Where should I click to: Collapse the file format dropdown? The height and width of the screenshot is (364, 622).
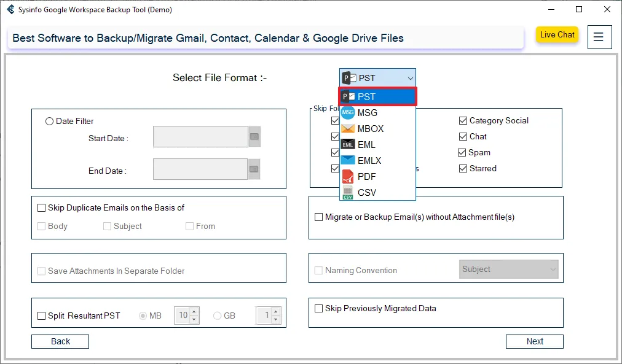[410, 78]
